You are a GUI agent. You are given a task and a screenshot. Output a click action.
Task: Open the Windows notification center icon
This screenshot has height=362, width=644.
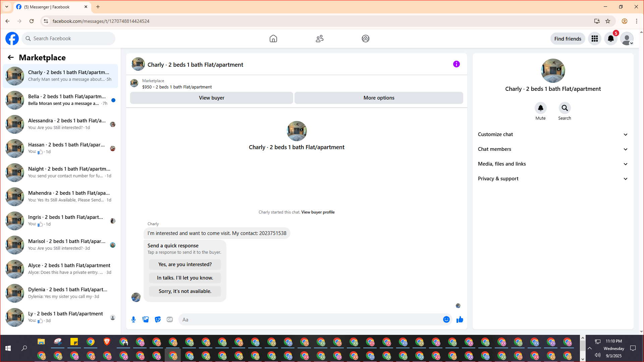pyautogui.click(x=633, y=348)
